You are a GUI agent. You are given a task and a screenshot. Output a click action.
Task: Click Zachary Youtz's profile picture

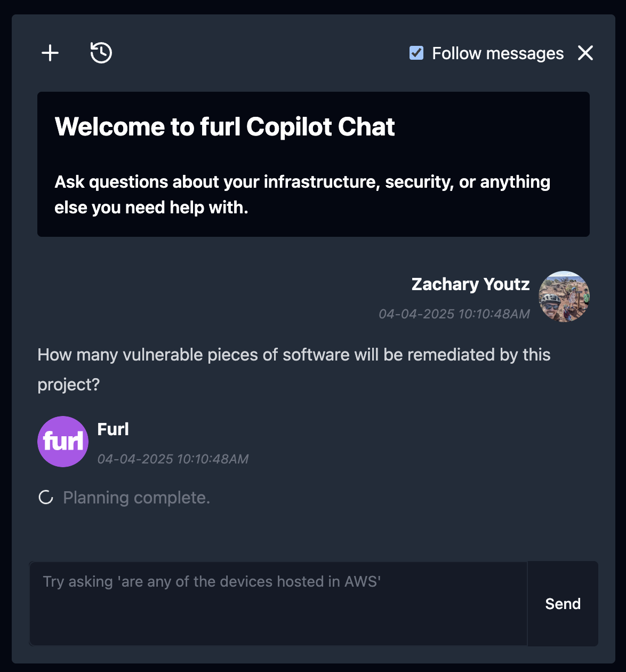564,297
